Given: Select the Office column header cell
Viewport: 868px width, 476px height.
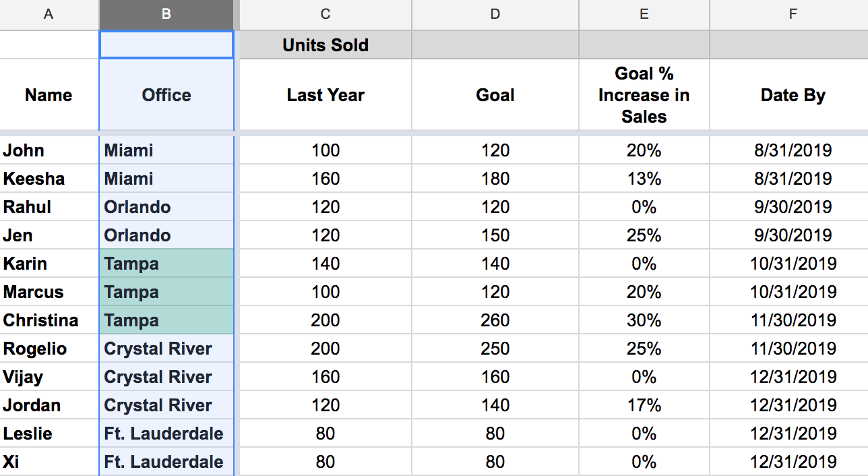Looking at the screenshot, I should pyautogui.click(x=166, y=94).
